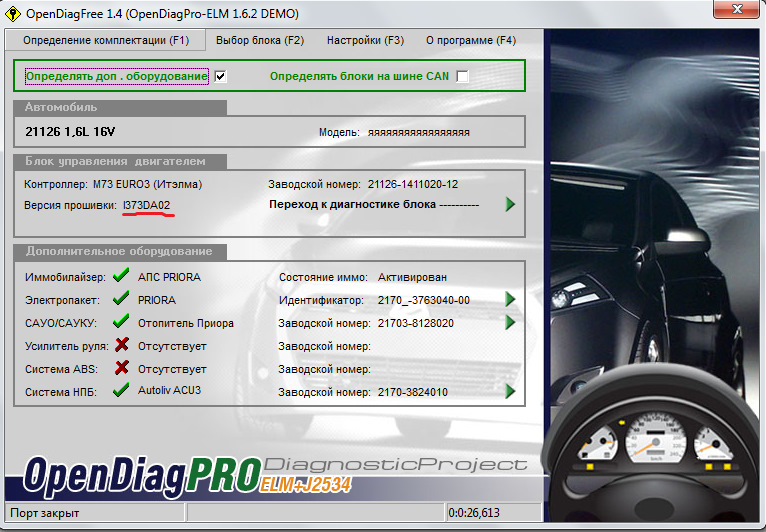766x532 pixels.
Task: Click 'PRIORA' value in Электропакет row
Action: point(157,300)
